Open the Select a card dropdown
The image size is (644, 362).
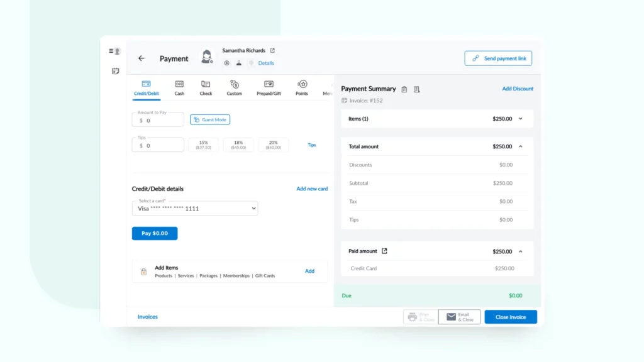195,208
